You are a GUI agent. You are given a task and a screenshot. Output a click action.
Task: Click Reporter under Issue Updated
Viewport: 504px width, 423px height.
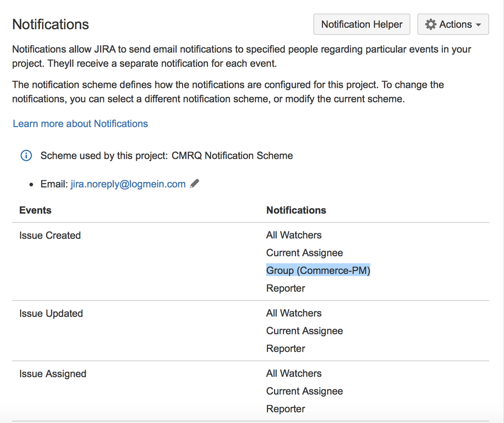(x=286, y=348)
